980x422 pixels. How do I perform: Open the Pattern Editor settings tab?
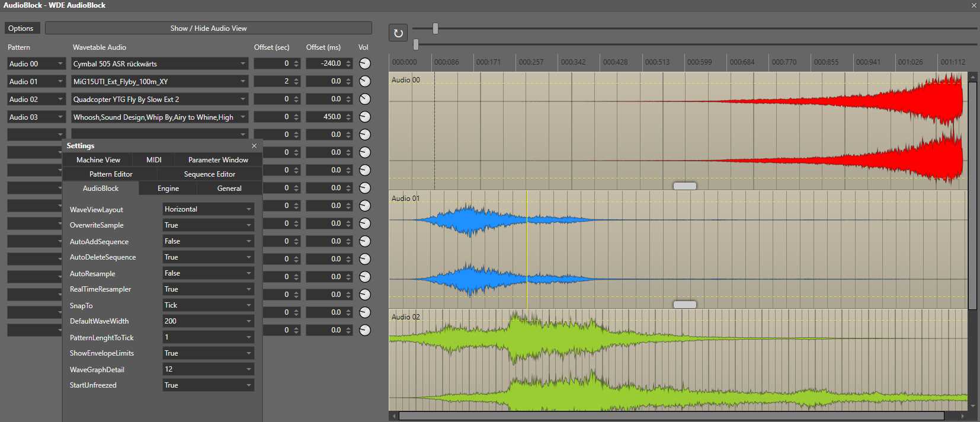pos(111,174)
